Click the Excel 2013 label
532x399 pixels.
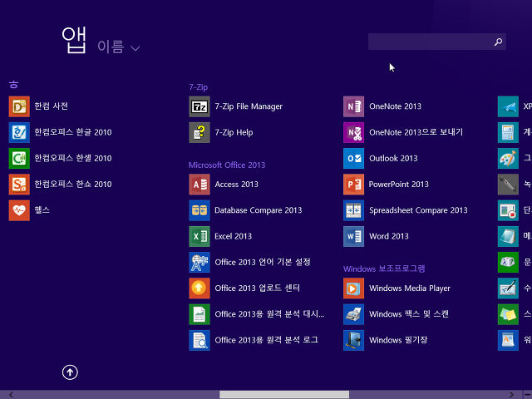[233, 236]
